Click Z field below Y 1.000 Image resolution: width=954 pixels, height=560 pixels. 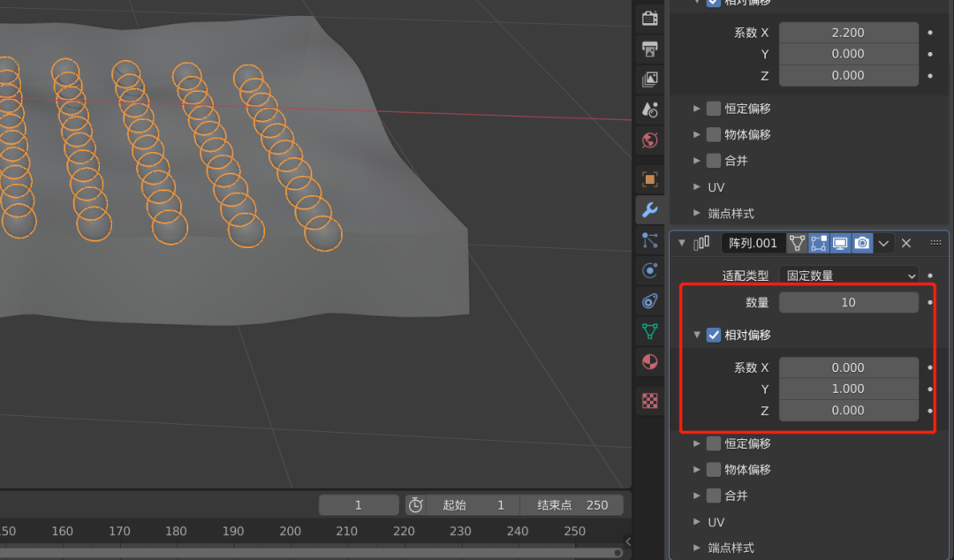(849, 411)
